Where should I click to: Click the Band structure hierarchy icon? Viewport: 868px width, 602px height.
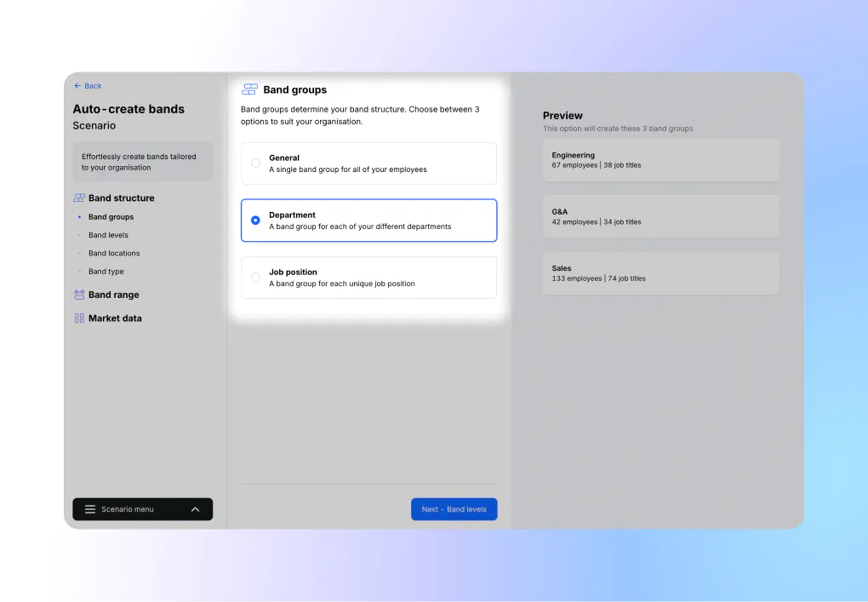click(78, 198)
